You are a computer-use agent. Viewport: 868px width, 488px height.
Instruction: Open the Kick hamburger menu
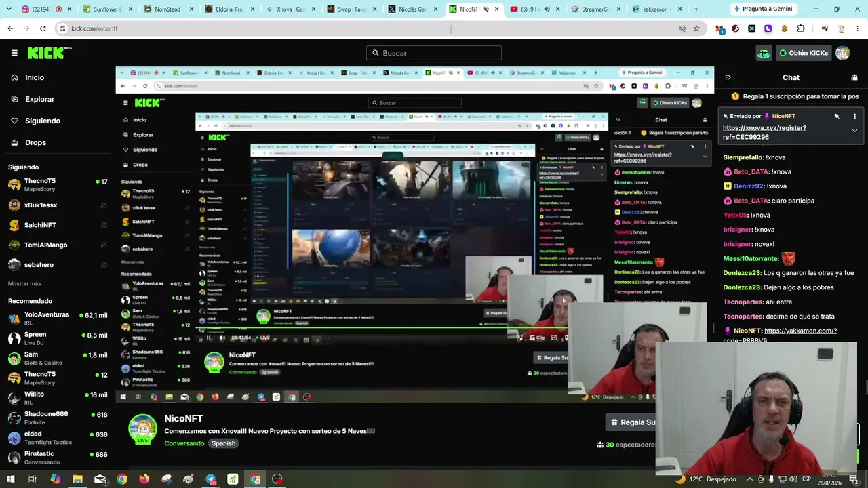coord(14,53)
